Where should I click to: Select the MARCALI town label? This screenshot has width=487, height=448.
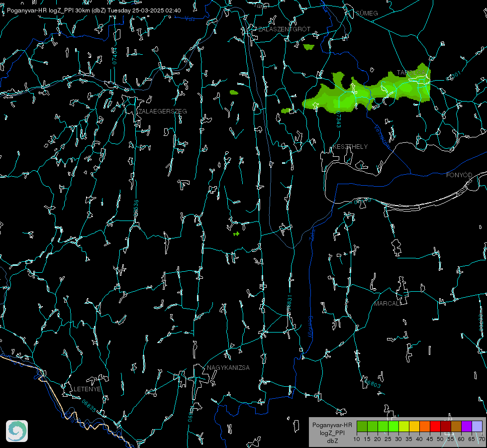388,304
